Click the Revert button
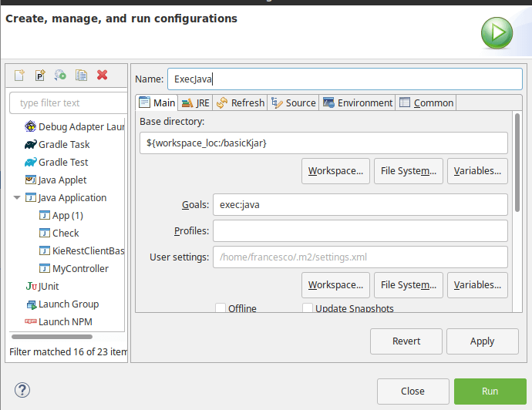Image resolution: width=532 pixels, height=410 pixels. (406, 341)
